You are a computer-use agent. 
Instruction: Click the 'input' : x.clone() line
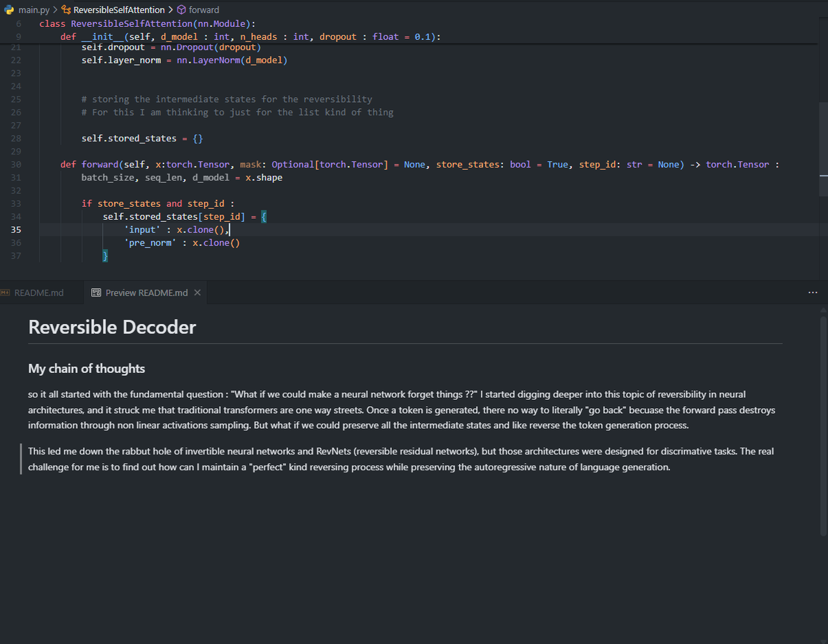(177, 230)
